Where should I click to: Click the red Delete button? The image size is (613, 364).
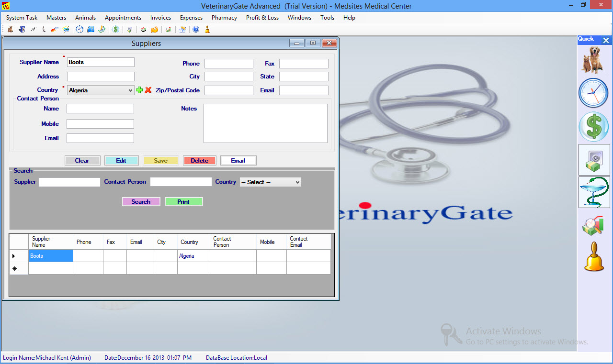click(x=199, y=161)
